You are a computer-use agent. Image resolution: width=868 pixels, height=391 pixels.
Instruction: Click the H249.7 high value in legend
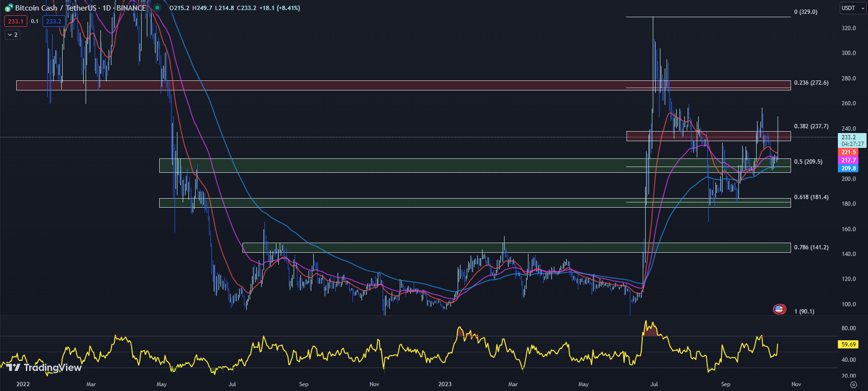click(x=202, y=8)
